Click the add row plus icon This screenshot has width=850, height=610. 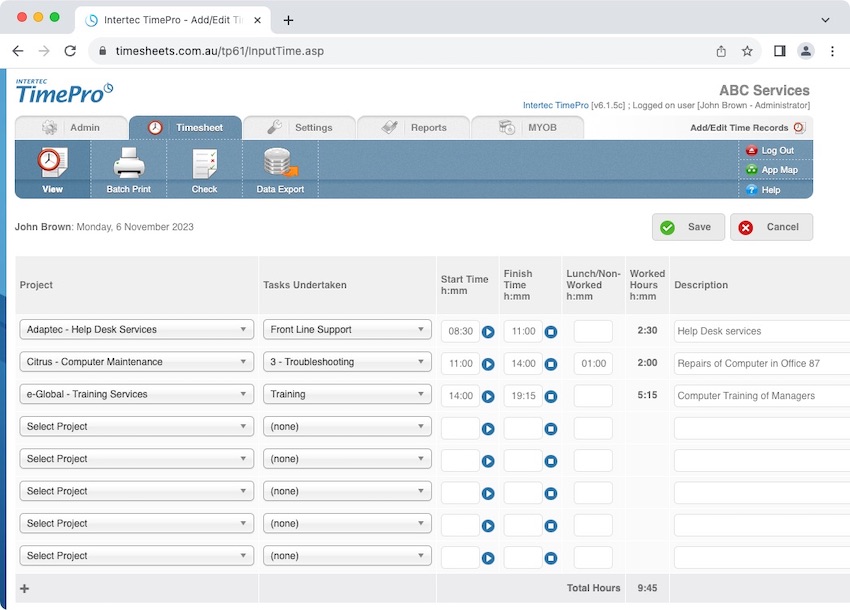24,588
